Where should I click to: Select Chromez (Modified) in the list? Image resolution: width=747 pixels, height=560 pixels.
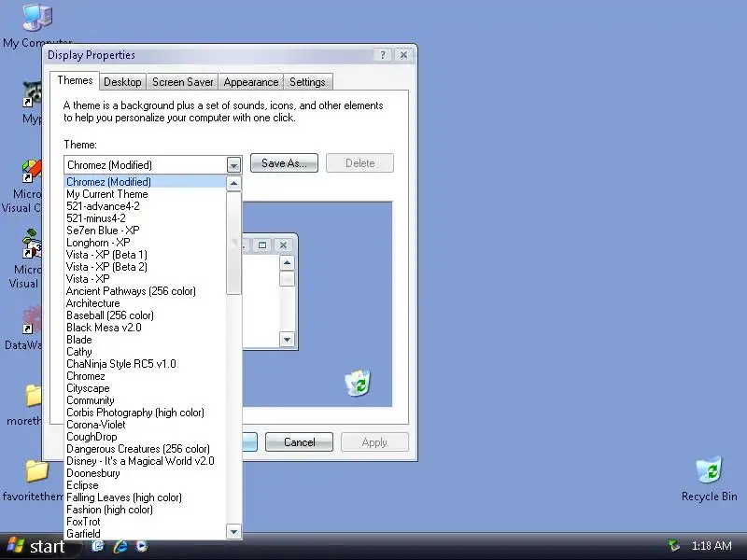point(146,181)
